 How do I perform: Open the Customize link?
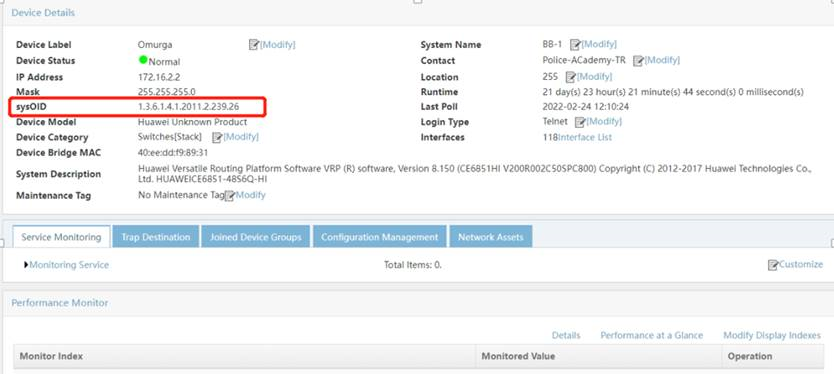tap(800, 264)
